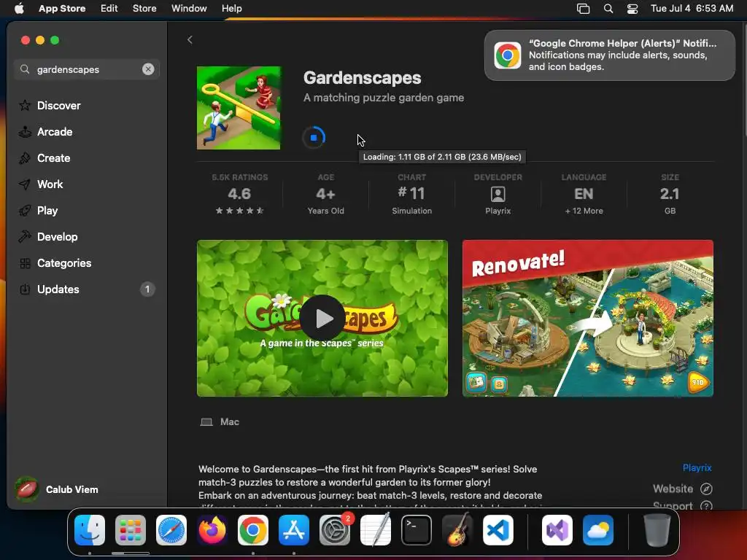Click the Updates badge showing 1
This screenshot has height=560, width=747.
[x=147, y=289]
